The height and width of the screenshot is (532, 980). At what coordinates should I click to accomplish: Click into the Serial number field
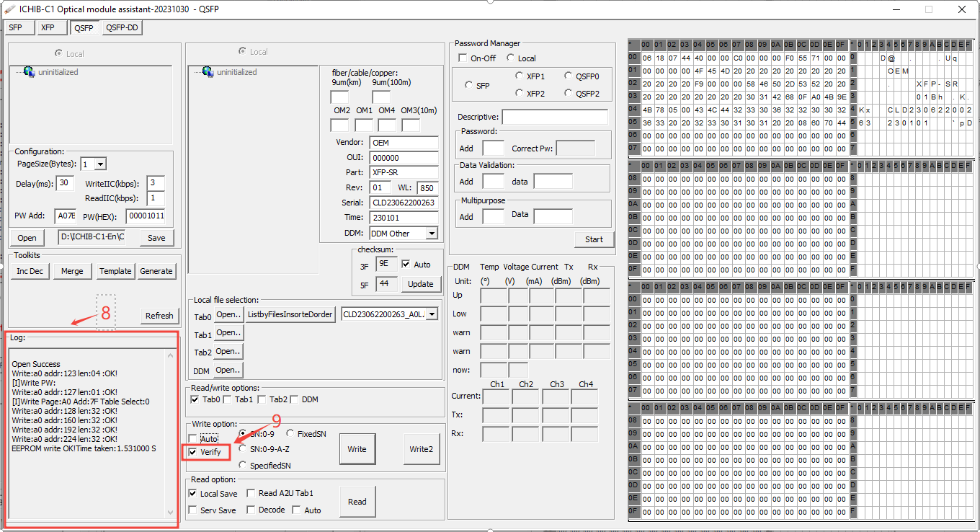[404, 203]
